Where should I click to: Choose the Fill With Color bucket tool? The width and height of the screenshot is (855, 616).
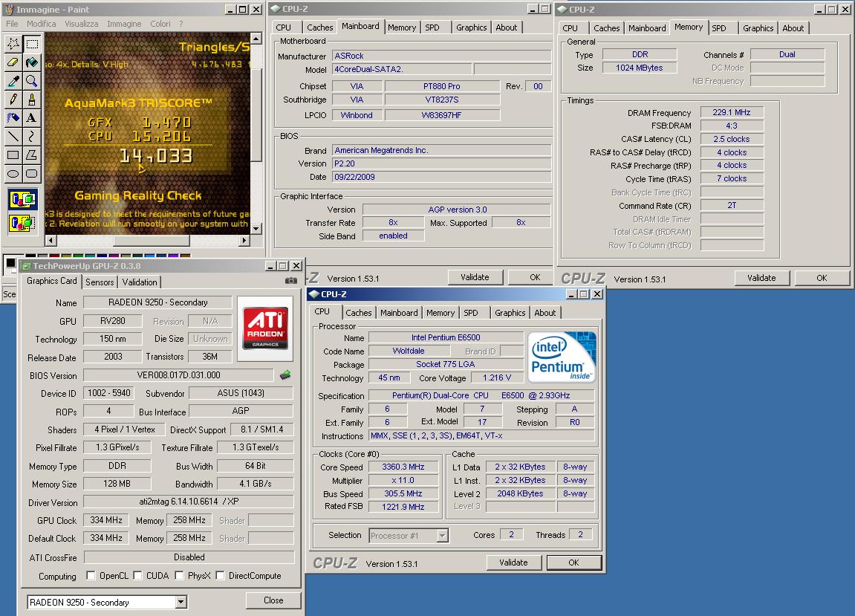(x=32, y=62)
